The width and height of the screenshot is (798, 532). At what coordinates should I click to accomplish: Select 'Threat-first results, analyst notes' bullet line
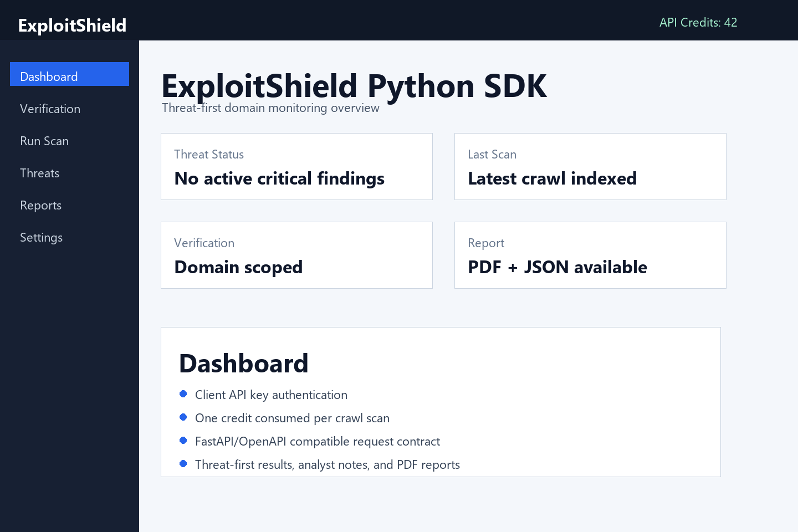tap(328, 464)
